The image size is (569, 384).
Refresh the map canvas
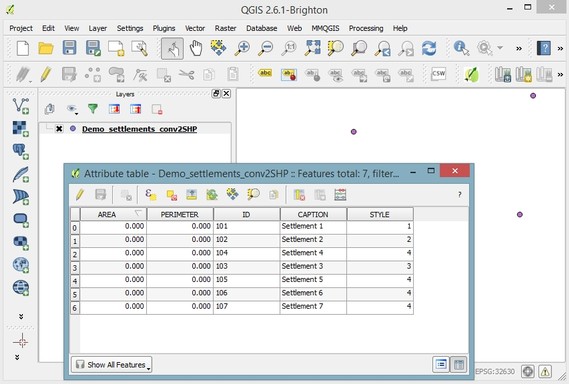click(429, 48)
